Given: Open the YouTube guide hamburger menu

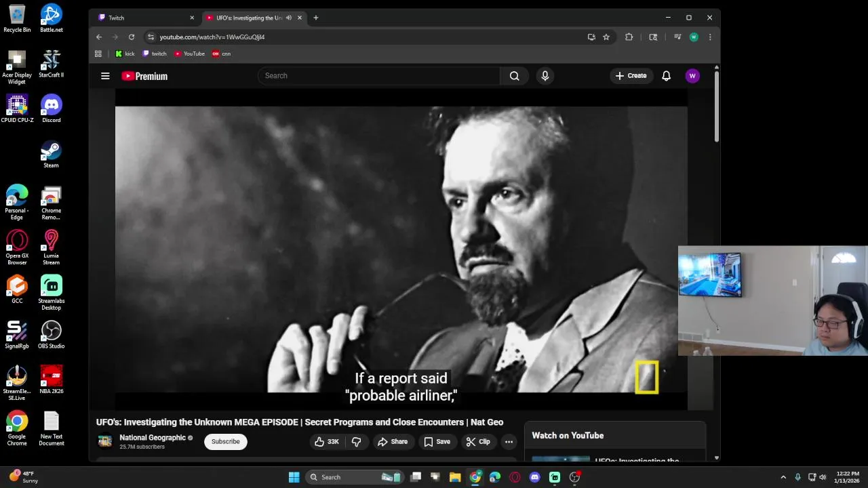Looking at the screenshot, I should [105, 76].
